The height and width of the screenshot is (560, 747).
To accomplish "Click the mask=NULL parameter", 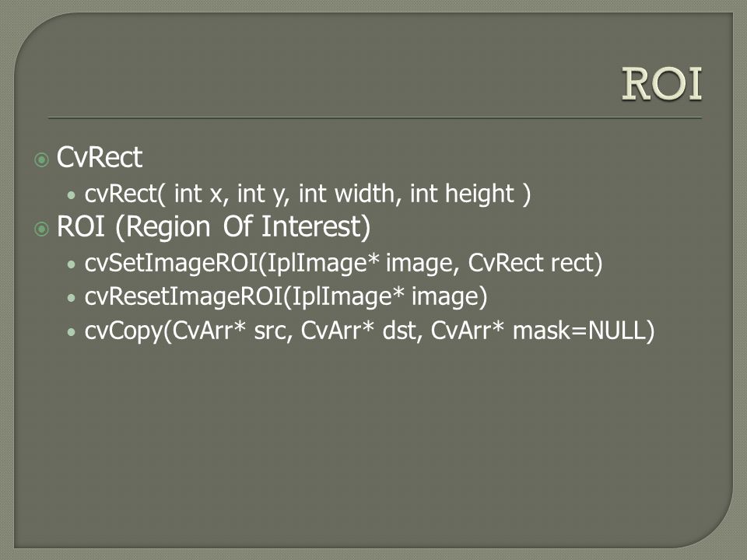I will [584, 331].
